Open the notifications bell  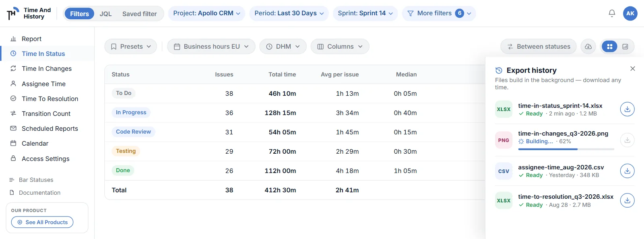(612, 13)
